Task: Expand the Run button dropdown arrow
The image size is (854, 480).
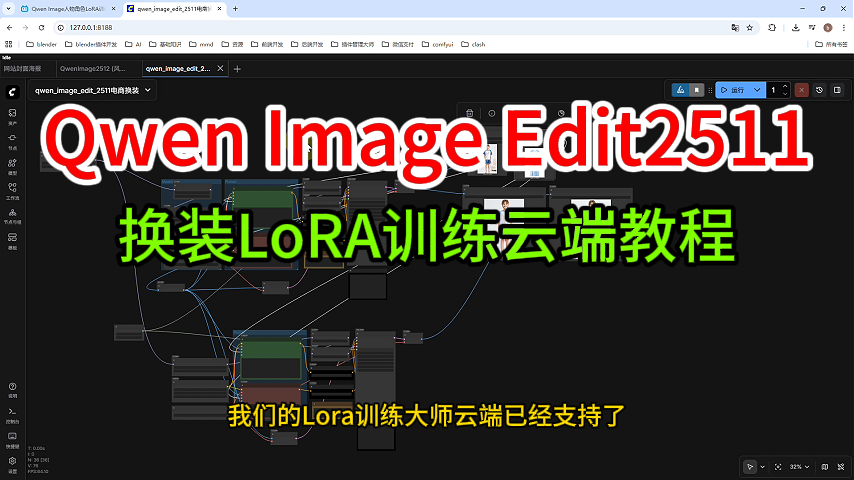Action: [757, 90]
